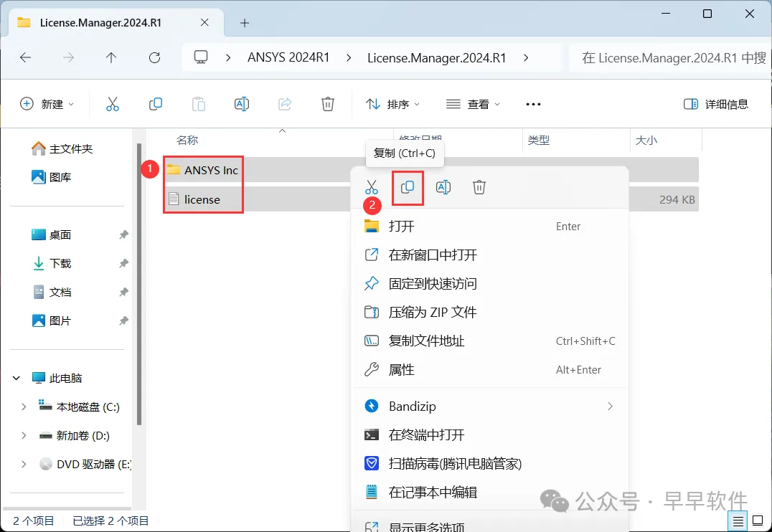Choose 压缩为 ZIP 文件
This screenshot has height=532, width=772.
[x=490, y=312]
